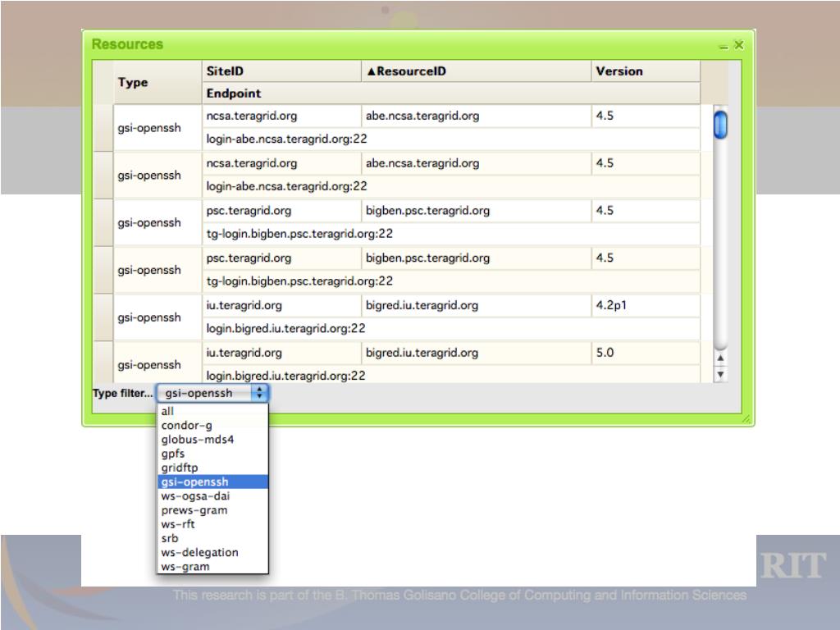
Task: Click the scroll down arrow of the table
Action: (720, 374)
